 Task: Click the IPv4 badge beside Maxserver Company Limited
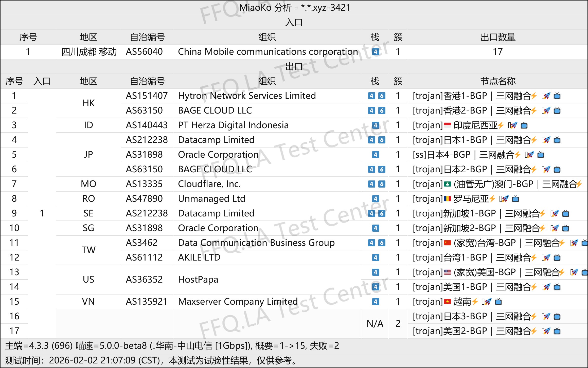tap(376, 302)
